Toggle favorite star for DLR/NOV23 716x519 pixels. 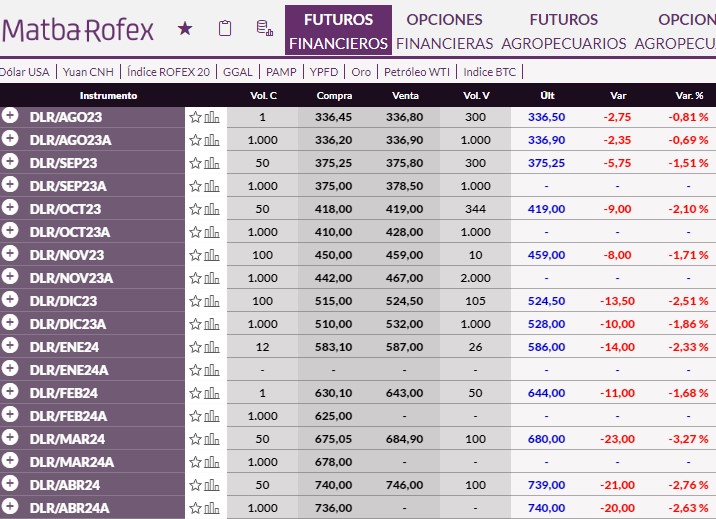click(196, 255)
